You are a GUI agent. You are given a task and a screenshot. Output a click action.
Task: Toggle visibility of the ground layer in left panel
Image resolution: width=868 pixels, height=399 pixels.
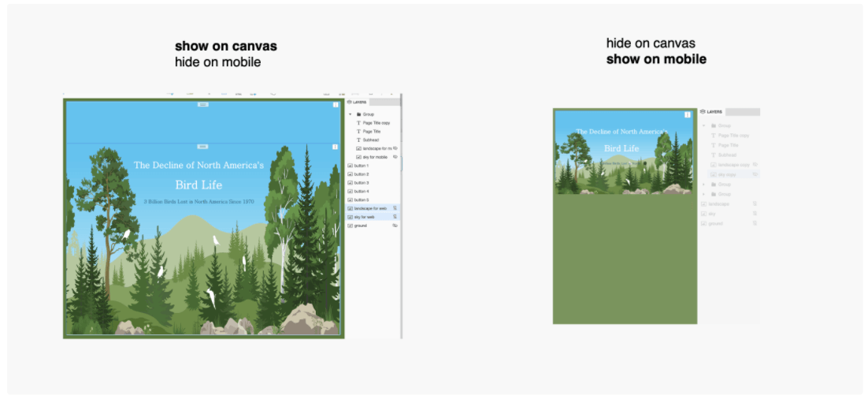click(x=395, y=226)
